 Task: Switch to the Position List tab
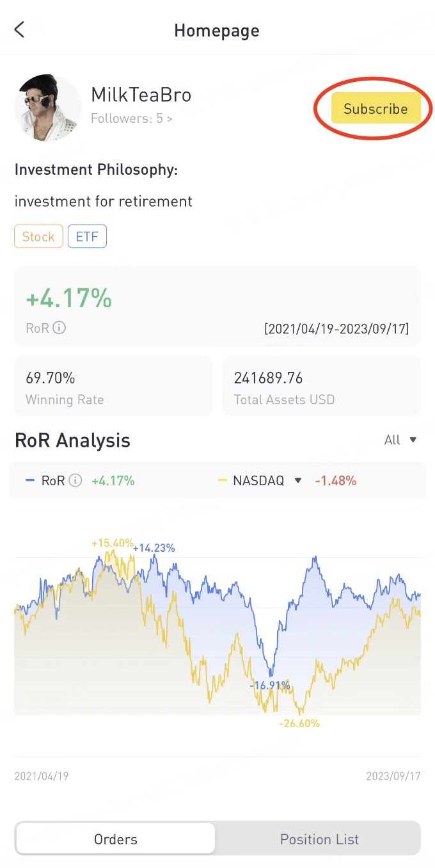(319, 839)
